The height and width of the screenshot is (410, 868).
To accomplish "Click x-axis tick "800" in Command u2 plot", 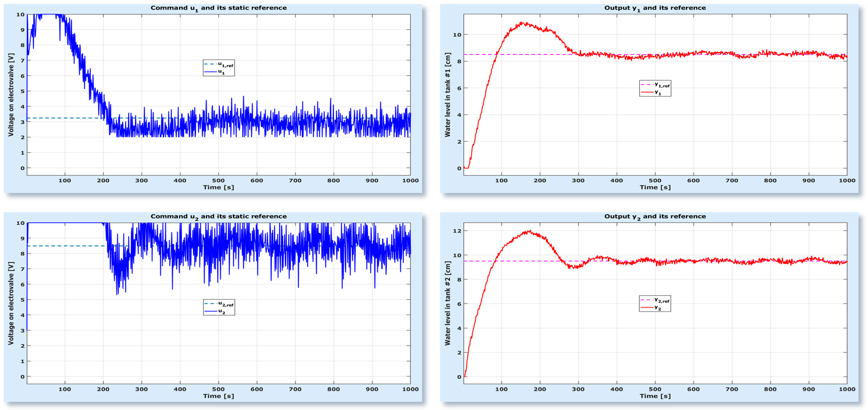I will click(x=334, y=389).
